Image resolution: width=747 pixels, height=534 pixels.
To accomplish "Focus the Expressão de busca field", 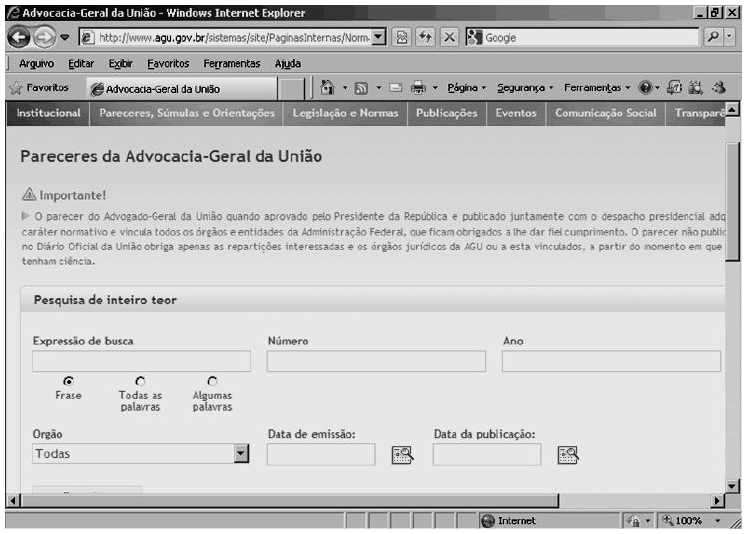I will [x=141, y=361].
